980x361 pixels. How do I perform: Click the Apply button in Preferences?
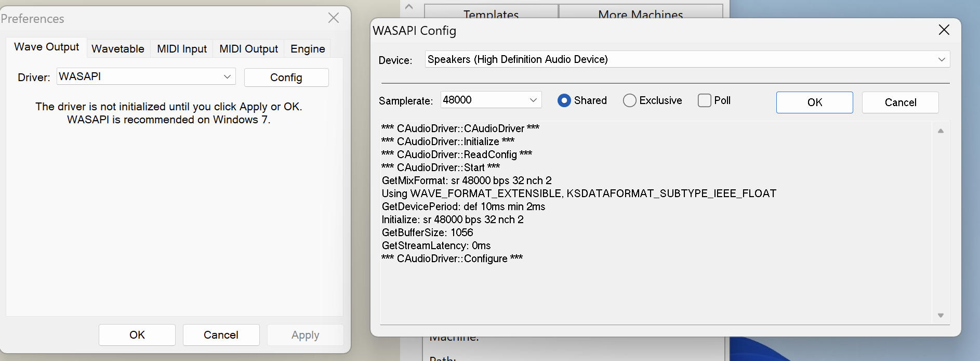click(x=304, y=334)
